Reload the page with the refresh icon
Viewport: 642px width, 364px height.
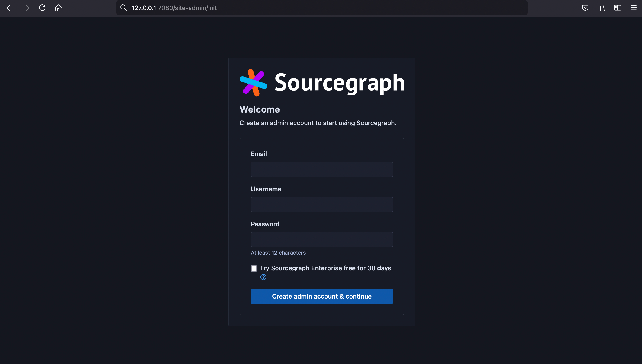[x=42, y=8]
